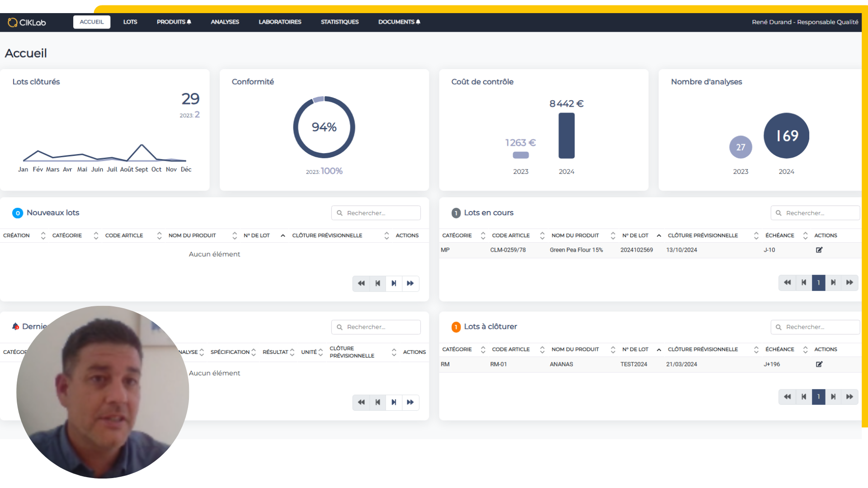The height and width of the screenshot is (488, 868).
Task: Select page 1 in Lots en cours
Action: click(x=818, y=282)
